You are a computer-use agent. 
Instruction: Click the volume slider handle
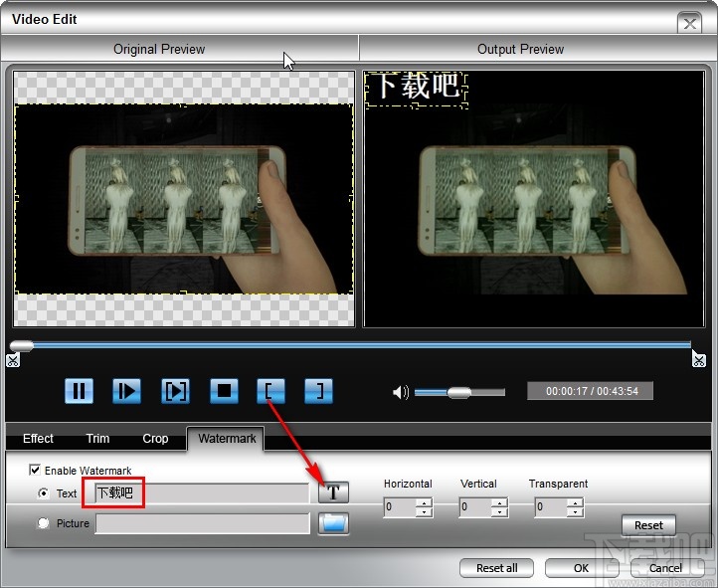point(458,392)
